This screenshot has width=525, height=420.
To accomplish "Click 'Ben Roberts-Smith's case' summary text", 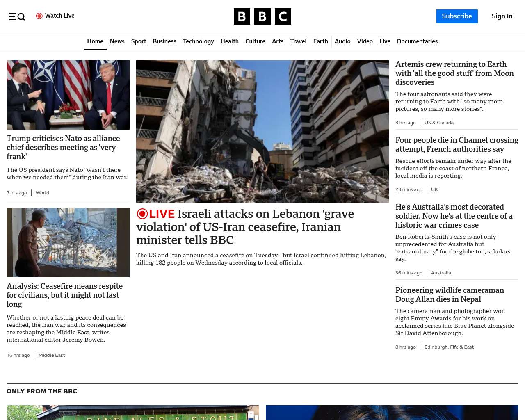I will click(453, 248).
